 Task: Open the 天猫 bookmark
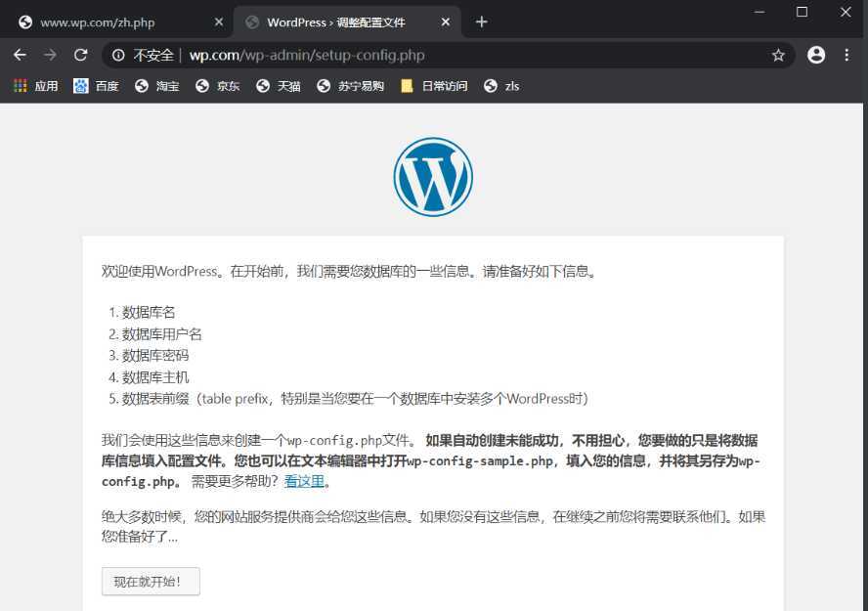pos(279,86)
